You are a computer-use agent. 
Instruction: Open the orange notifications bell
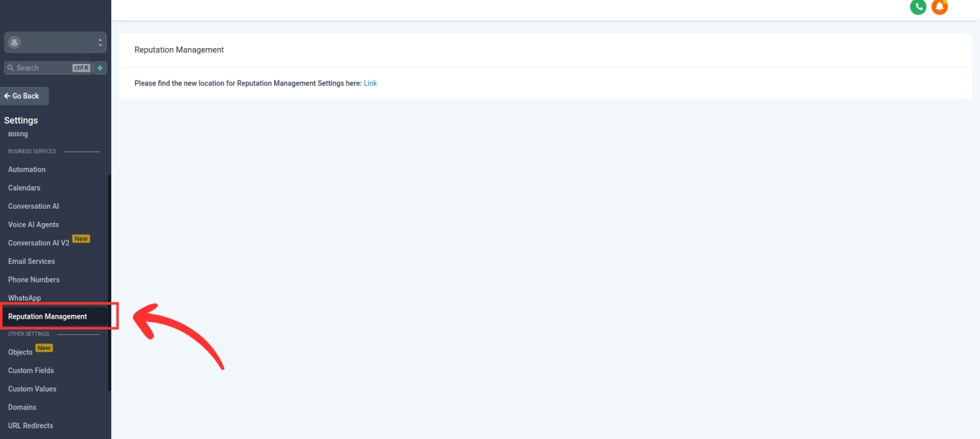coord(939,6)
